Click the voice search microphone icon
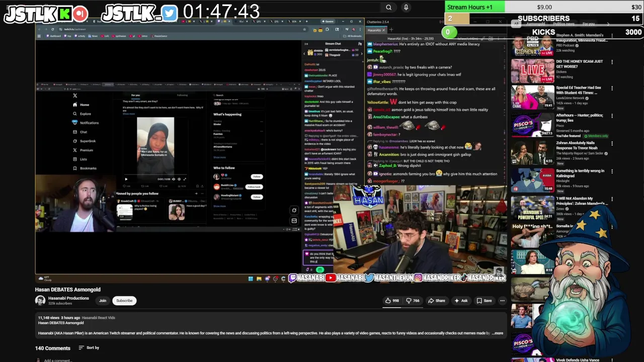 [406, 8]
